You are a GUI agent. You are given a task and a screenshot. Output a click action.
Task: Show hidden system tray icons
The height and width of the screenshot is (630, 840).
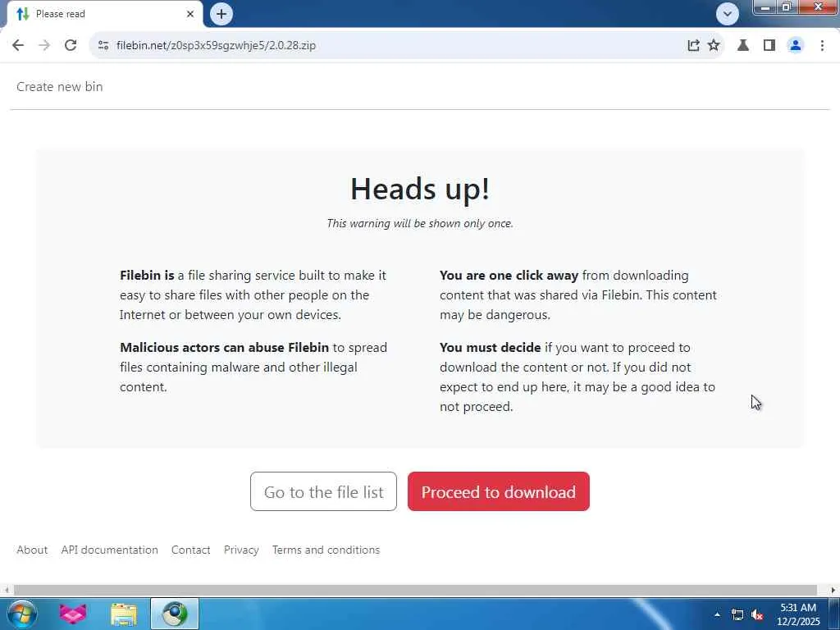click(x=717, y=614)
